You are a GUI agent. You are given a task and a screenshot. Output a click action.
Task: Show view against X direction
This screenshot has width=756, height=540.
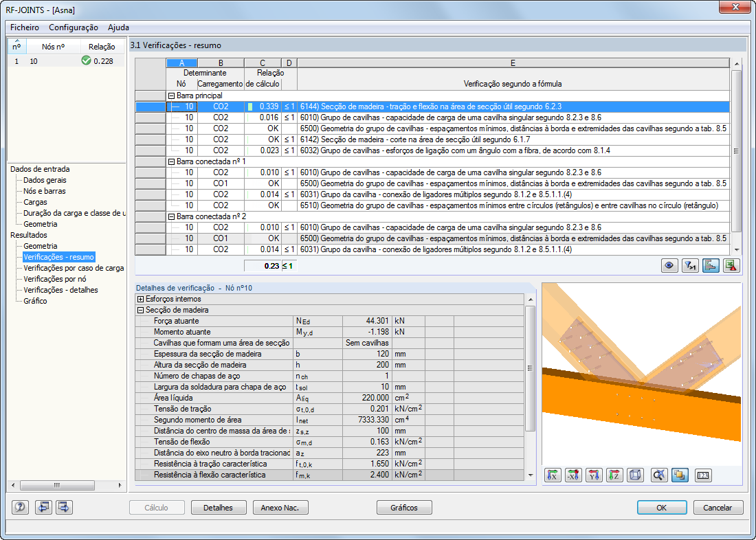coord(574,475)
